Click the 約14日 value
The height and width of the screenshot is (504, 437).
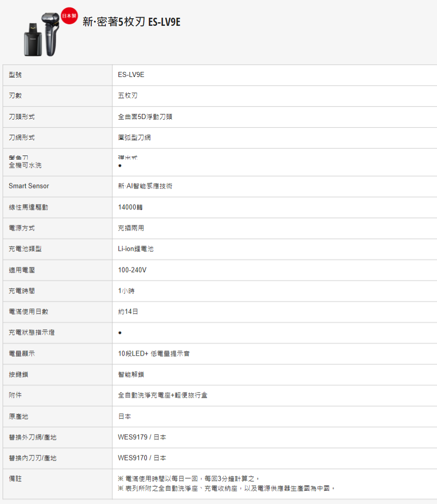pyautogui.click(x=128, y=312)
